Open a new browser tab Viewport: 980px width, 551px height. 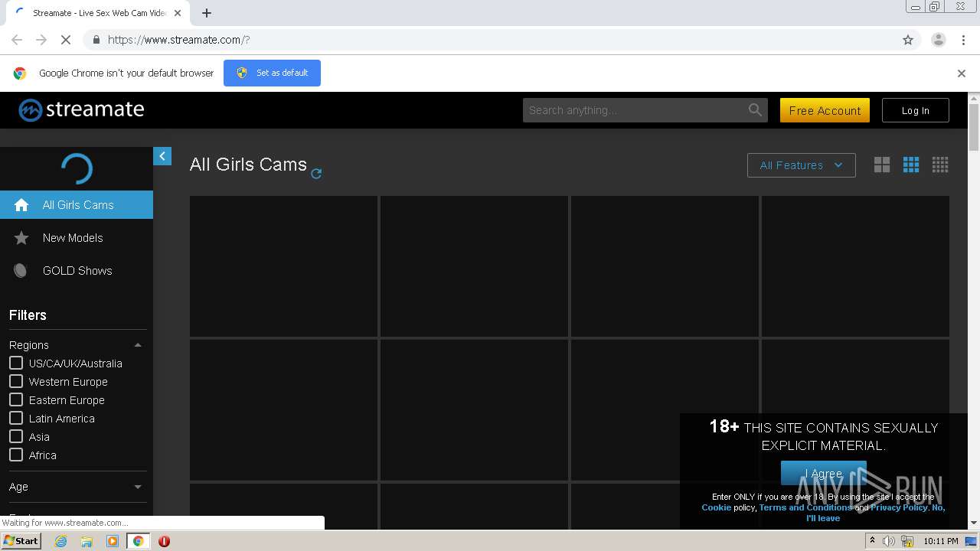click(207, 13)
